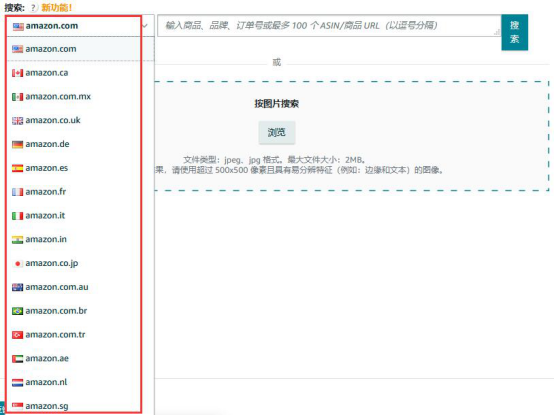Click the dropdown chevron arrow
554x415 pixels.
(145, 26)
